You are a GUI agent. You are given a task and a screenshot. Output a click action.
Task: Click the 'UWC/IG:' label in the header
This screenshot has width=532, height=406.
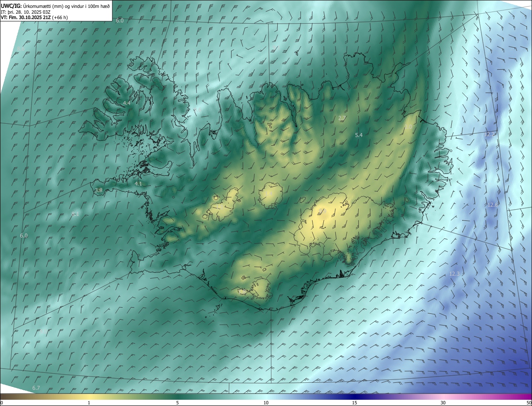(11, 6)
